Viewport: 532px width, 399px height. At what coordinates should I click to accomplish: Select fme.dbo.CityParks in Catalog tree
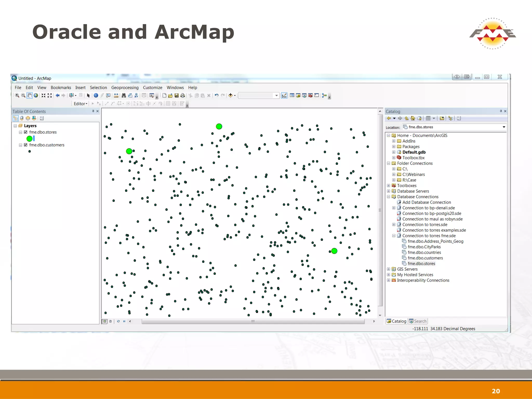424,247
